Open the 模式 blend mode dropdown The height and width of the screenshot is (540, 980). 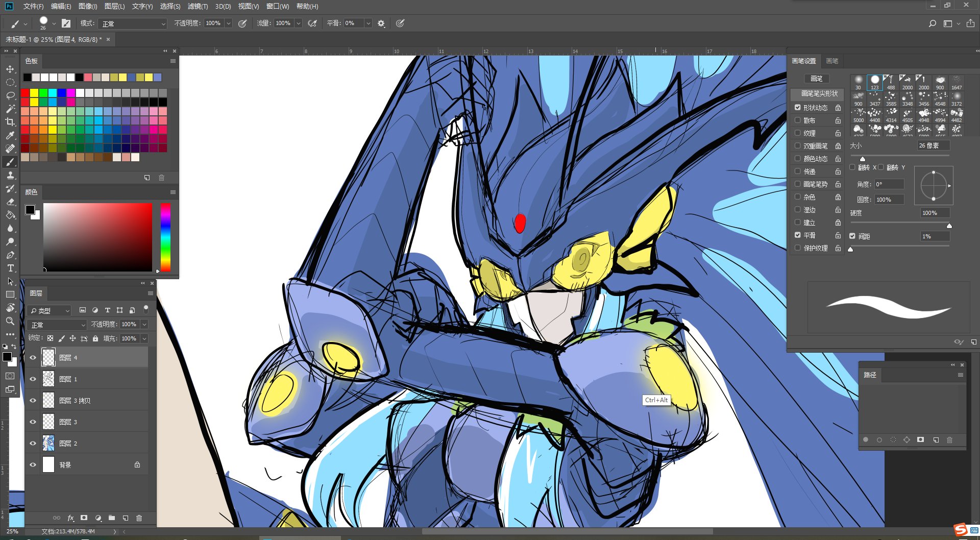133,23
